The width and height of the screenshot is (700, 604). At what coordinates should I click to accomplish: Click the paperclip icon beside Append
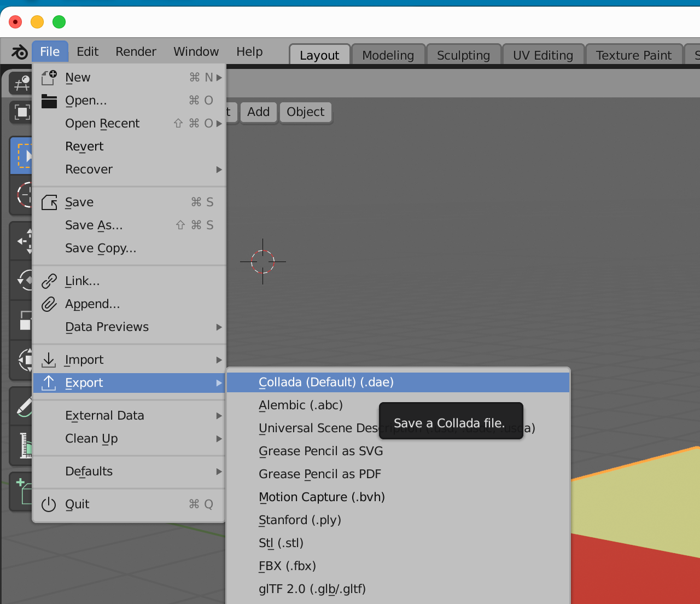[49, 304]
